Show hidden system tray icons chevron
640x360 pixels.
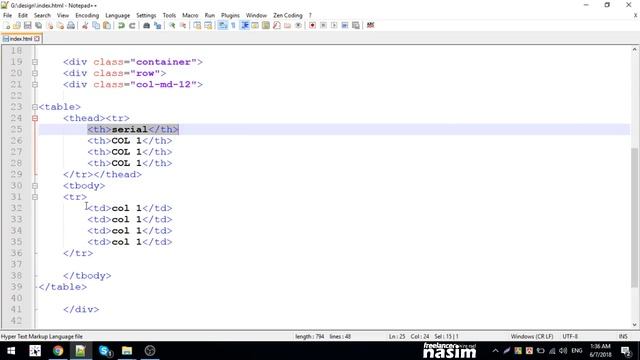[x=495, y=351]
